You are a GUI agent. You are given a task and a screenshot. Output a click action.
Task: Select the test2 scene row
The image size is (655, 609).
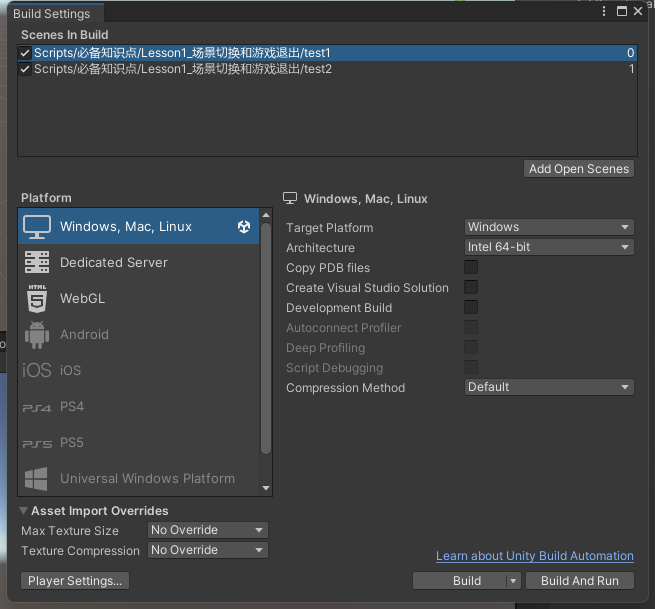(x=327, y=69)
